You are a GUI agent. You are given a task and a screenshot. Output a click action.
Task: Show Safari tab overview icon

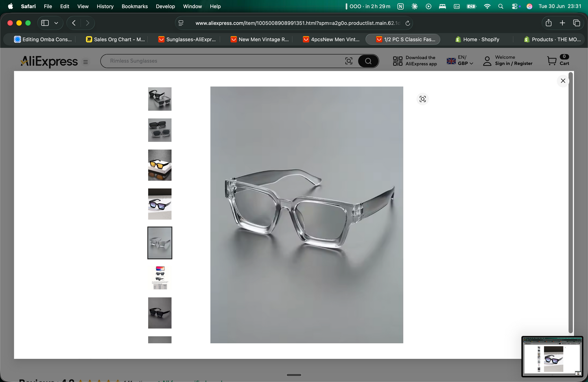pos(576,23)
